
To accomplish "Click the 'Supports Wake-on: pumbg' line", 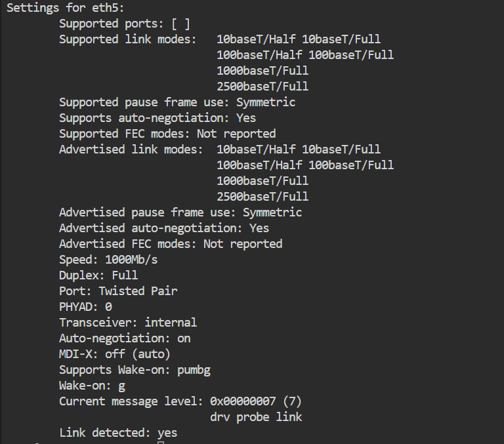I will click(x=135, y=370).
